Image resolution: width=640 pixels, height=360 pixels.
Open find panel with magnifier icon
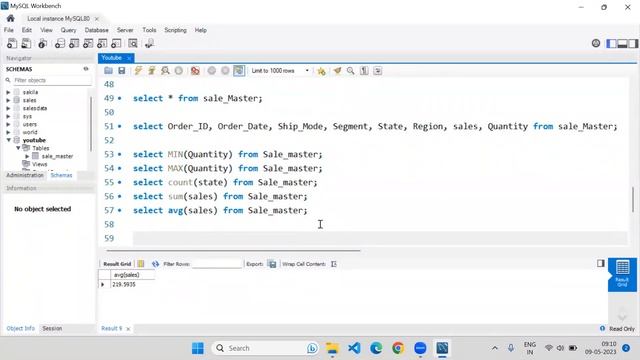[350, 71]
